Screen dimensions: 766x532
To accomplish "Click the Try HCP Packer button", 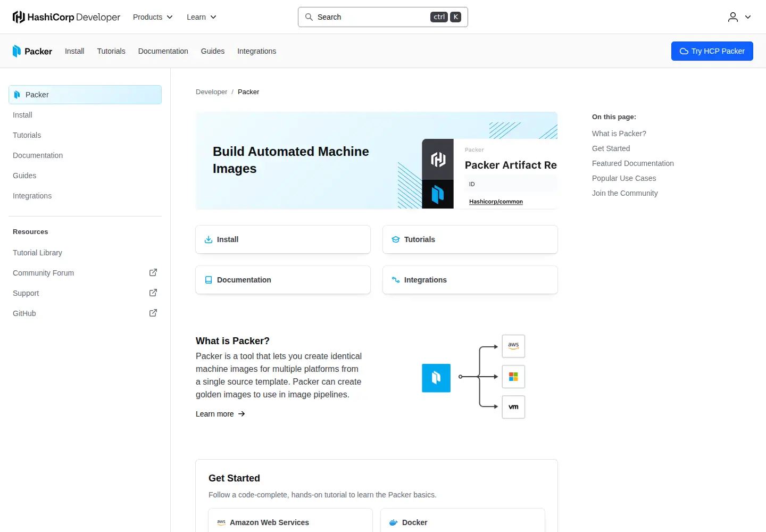I will pyautogui.click(x=712, y=51).
